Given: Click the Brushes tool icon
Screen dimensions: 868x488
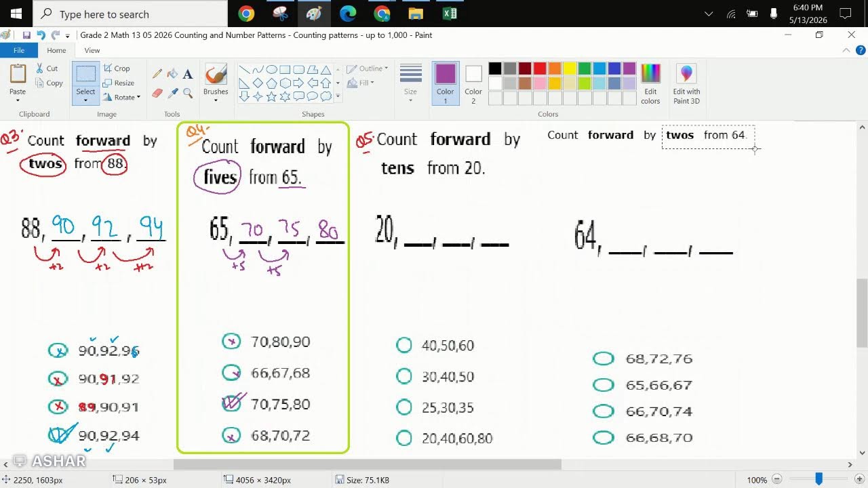Looking at the screenshot, I should click(x=216, y=75).
